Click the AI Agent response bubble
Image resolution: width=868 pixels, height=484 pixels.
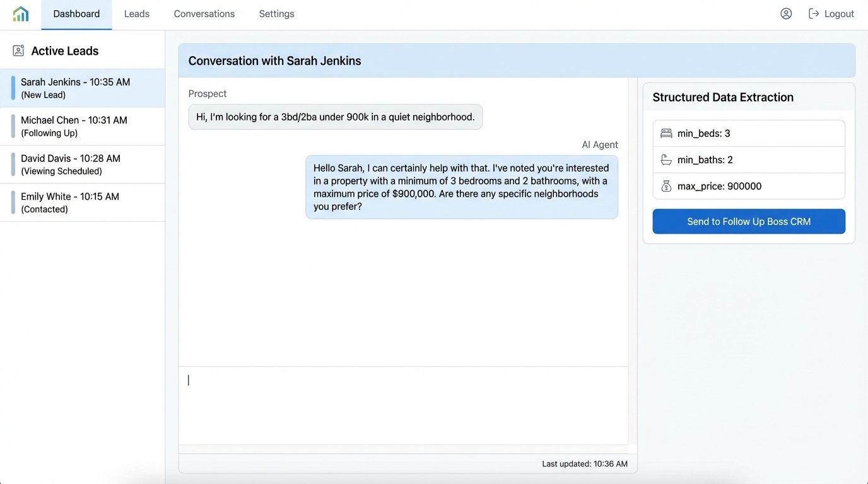462,187
